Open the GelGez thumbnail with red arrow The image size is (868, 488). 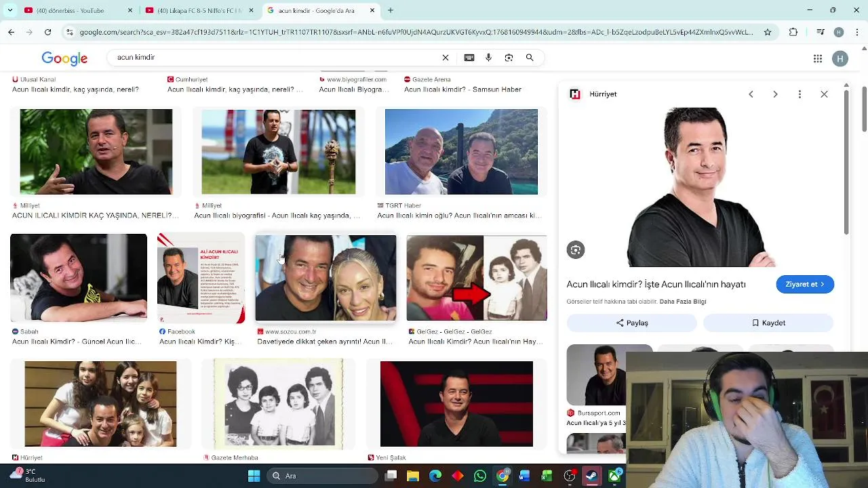pos(477,277)
